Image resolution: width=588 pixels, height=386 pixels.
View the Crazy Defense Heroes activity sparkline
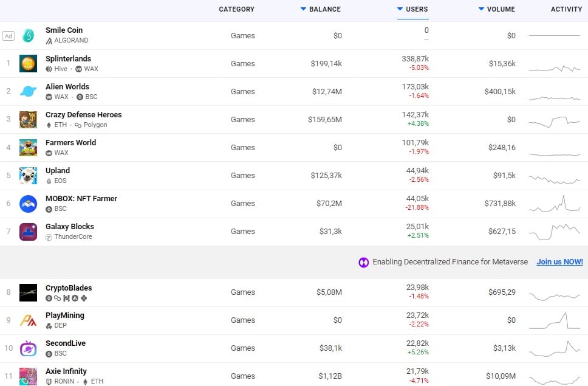click(555, 122)
